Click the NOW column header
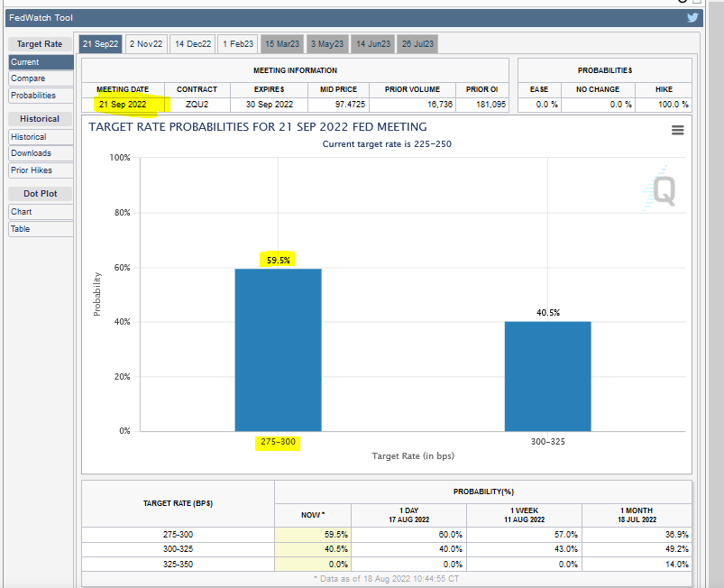Image resolution: width=724 pixels, height=588 pixels. click(313, 515)
